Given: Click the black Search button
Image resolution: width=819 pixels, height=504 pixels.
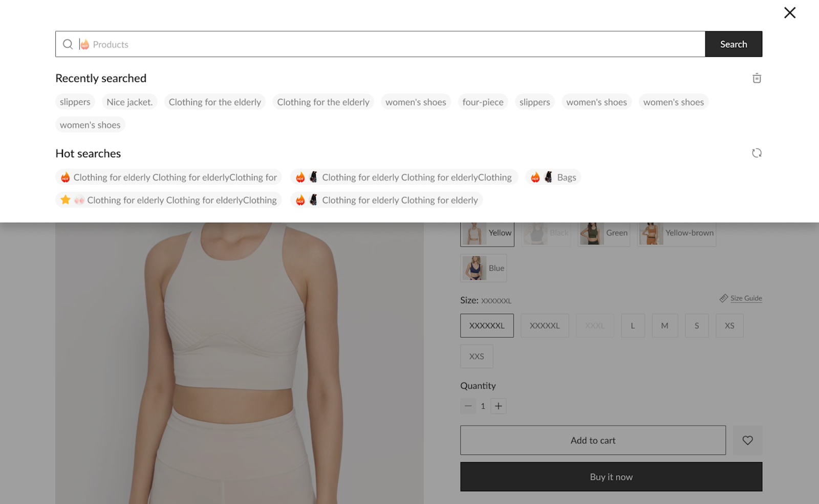Looking at the screenshot, I should click(x=733, y=45).
